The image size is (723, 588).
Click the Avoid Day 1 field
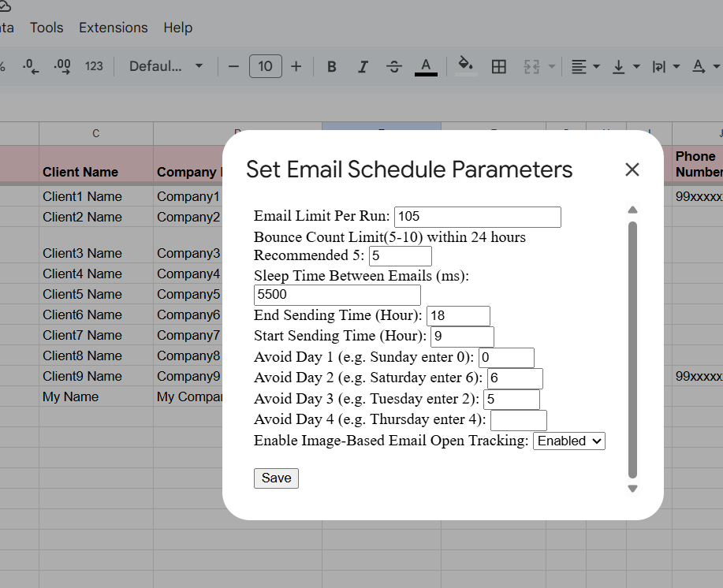point(506,358)
